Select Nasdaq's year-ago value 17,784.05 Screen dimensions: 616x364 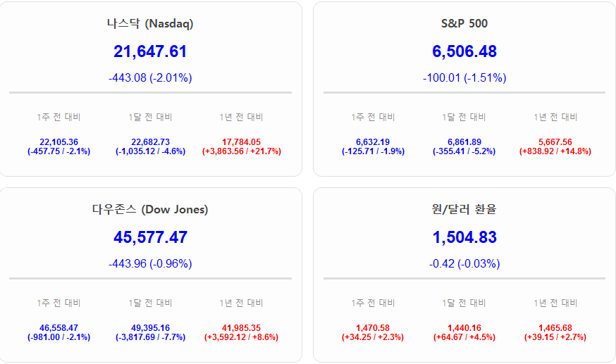tap(241, 142)
